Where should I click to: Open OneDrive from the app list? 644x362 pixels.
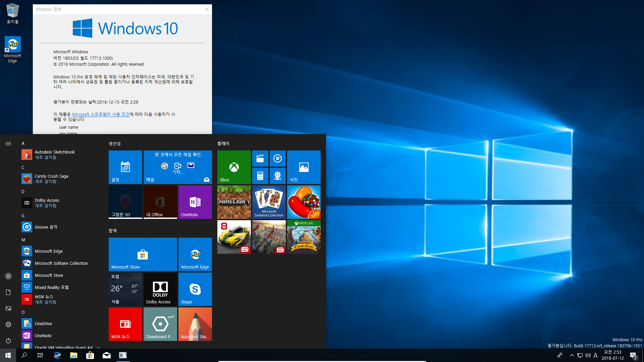click(x=60, y=323)
